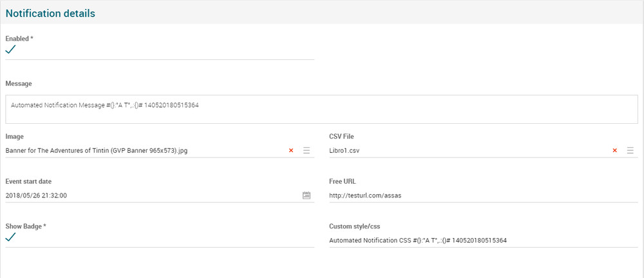Click the Enabled field label
644x278 pixels.
pyautogui.click(x=19, y=39)
